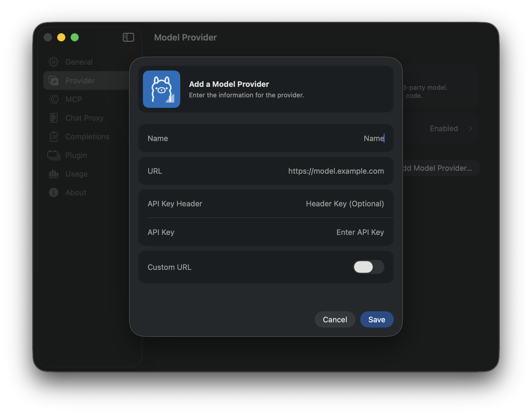Open the About section

76,192
